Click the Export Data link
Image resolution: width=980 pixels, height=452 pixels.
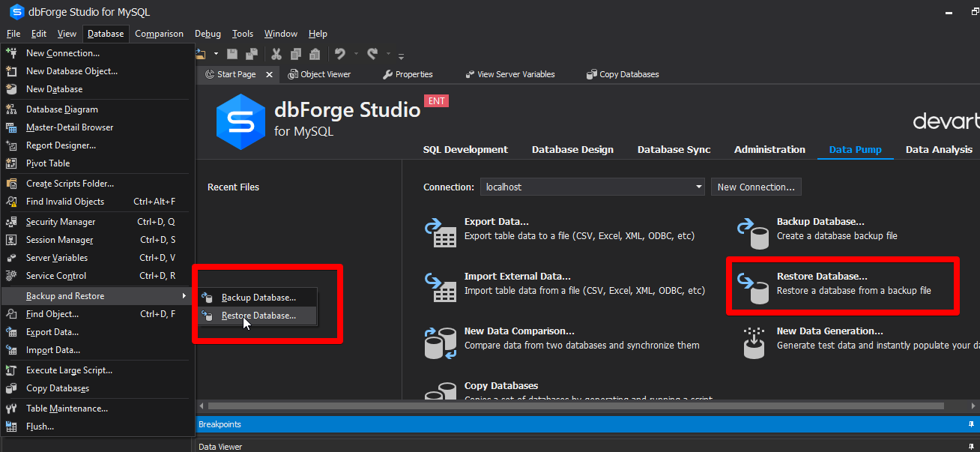(x=497, y=222)
